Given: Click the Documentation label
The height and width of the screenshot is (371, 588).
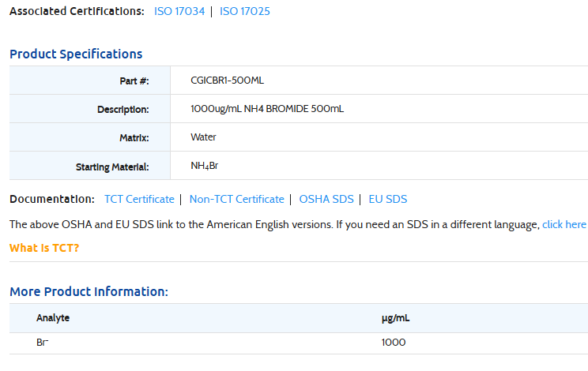Looking at the screenshot, I should (x=51, y=200).
